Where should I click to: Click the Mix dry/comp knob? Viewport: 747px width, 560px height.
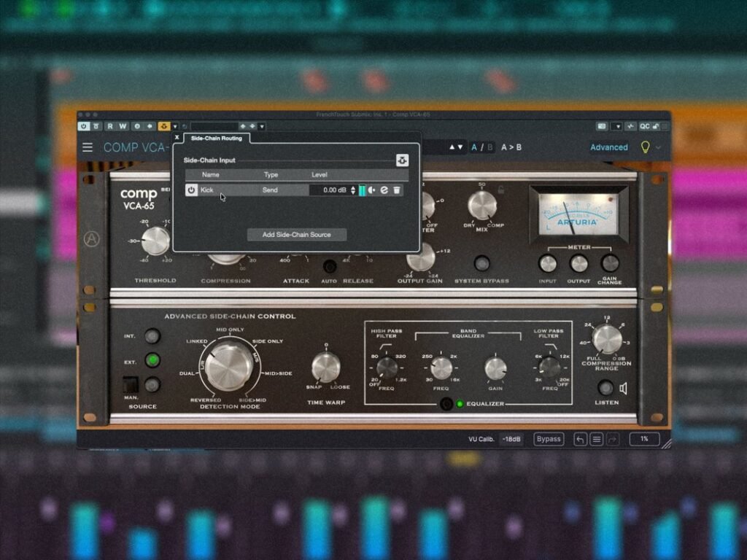click(x=482, y=205)
